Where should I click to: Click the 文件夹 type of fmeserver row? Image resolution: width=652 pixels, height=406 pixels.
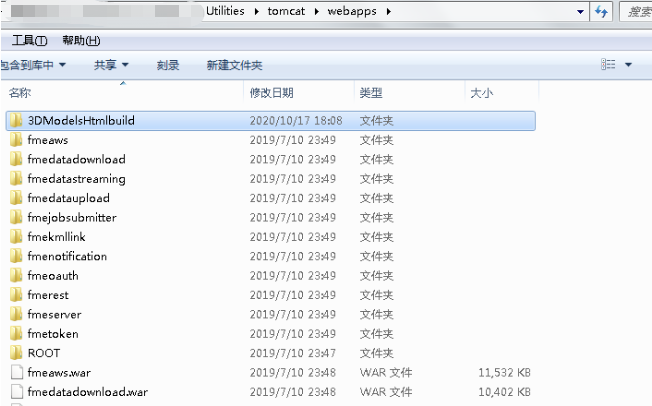pos(376,314)
